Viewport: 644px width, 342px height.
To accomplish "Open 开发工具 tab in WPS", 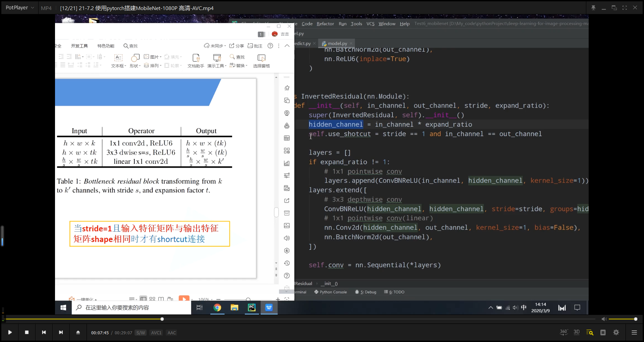I will click(79, 46).
